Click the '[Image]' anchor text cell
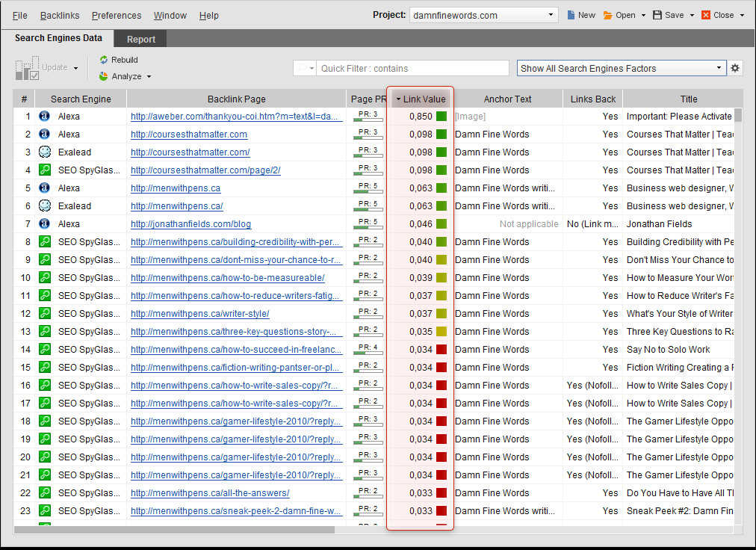The height and width of the screenshot is (550, 756). pyautogui.click(x=470, y=117)
